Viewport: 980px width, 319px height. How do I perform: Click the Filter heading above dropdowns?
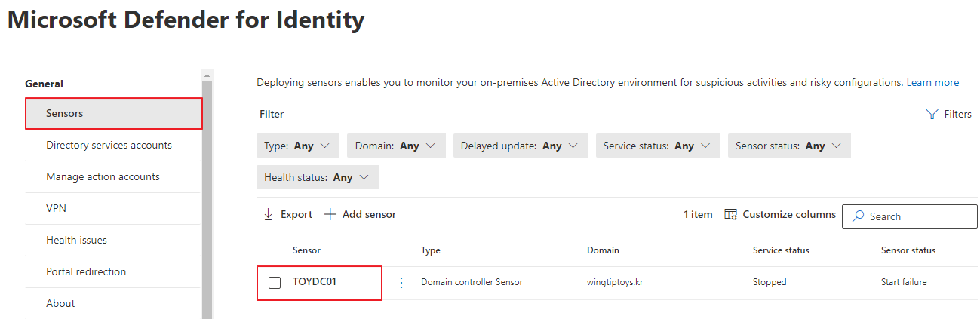click(272, 114)
